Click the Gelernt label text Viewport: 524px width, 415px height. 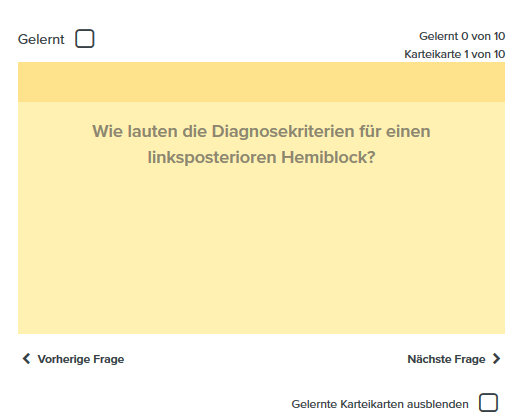(41, 39)
